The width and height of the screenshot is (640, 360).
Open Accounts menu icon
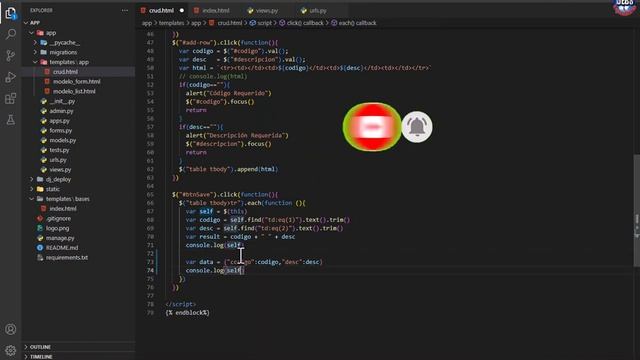[11, 329]
